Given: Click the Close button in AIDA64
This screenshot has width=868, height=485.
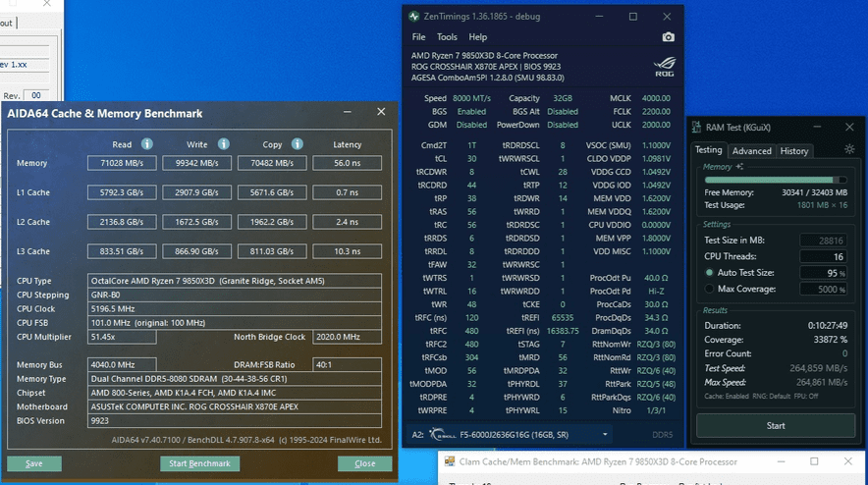Looking at the screenshot, I should [365, 463].
